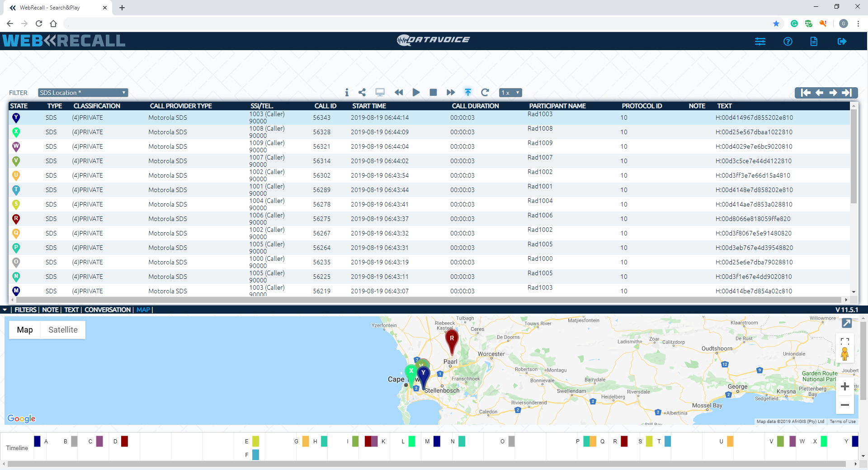Toggle fullscreen map view
868x470 pixels.
coord(844,341)
